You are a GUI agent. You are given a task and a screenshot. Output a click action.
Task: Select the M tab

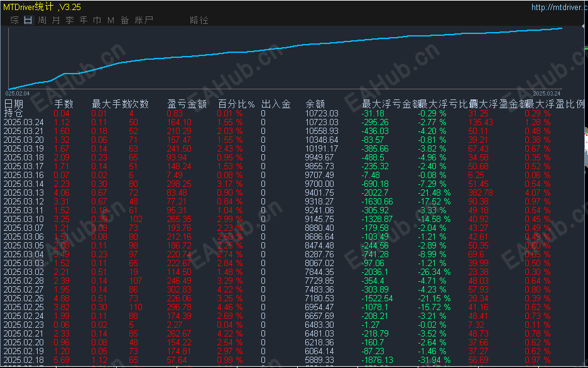click(111, 20)
